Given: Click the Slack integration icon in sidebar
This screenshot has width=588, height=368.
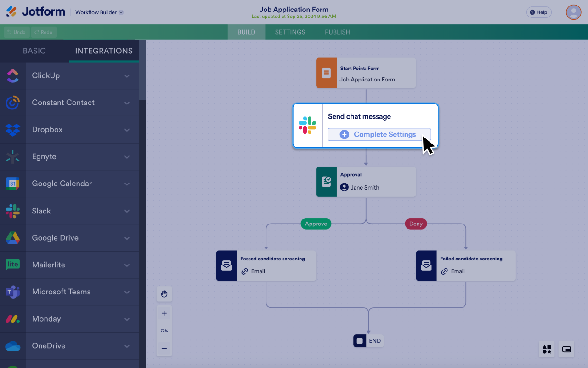Looking at the screenshot, I should pos(13,211).
